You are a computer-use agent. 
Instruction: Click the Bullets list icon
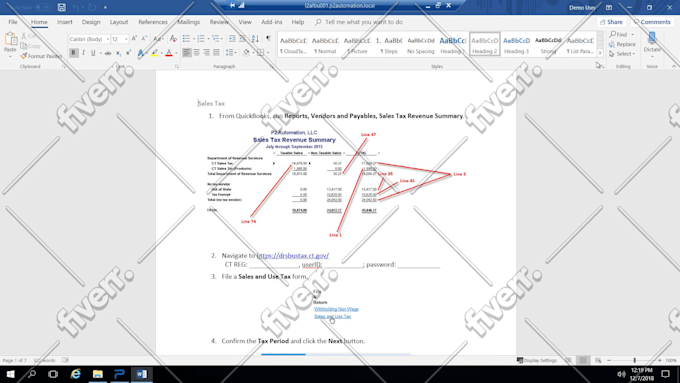click(186, 39)
